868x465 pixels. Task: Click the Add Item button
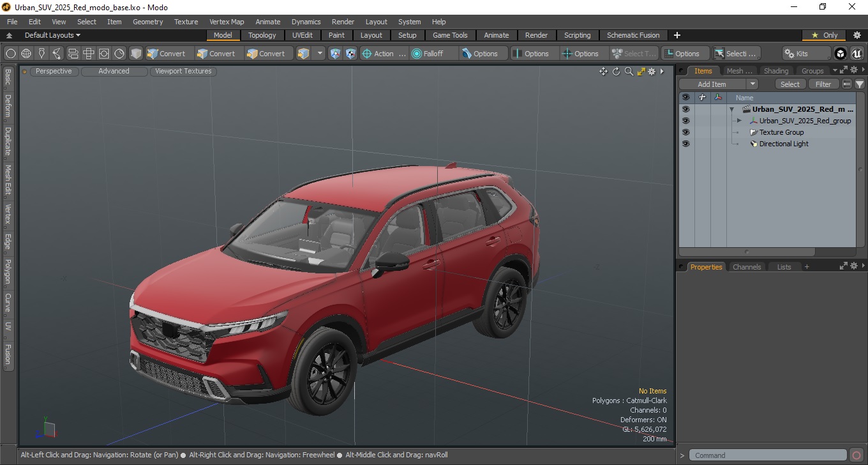pos(712,84)
